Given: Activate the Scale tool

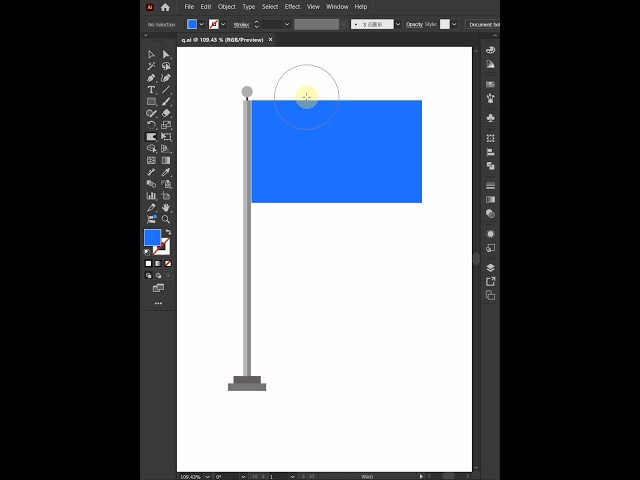Looking at the screenshot, I should [x=166, y=125].
